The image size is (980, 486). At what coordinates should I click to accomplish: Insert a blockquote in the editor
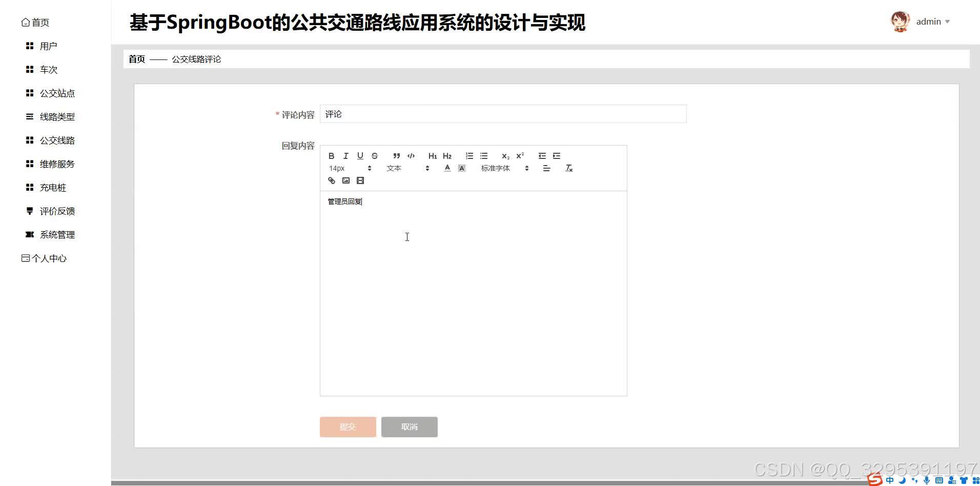coord(396,156)
